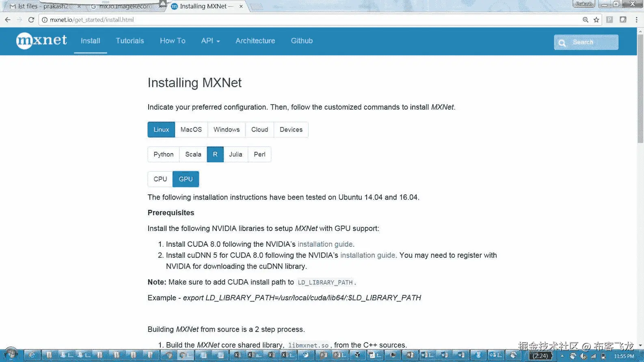
Task: Switch to the CPU configuration
Action: (x=160, y=179)
